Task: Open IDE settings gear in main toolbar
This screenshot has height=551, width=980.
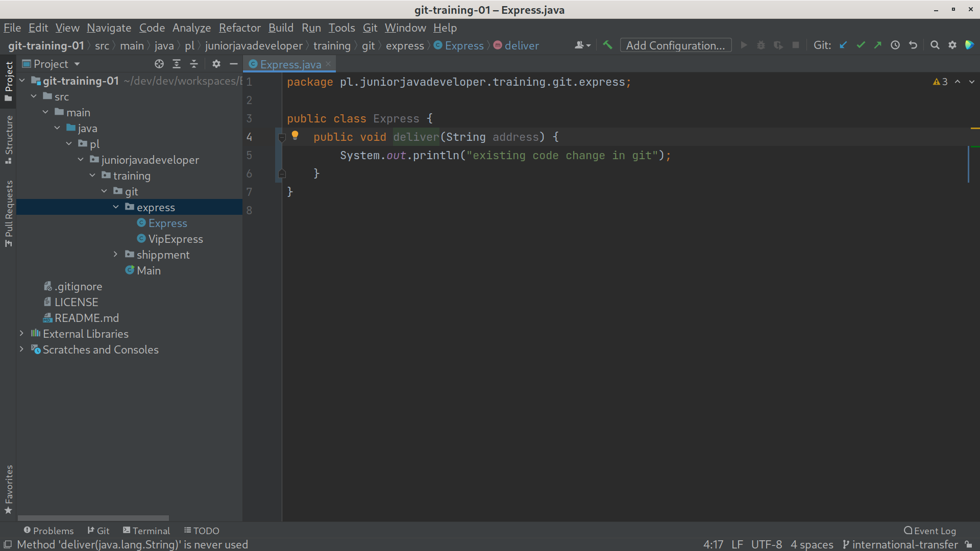Action: [952, 45]
